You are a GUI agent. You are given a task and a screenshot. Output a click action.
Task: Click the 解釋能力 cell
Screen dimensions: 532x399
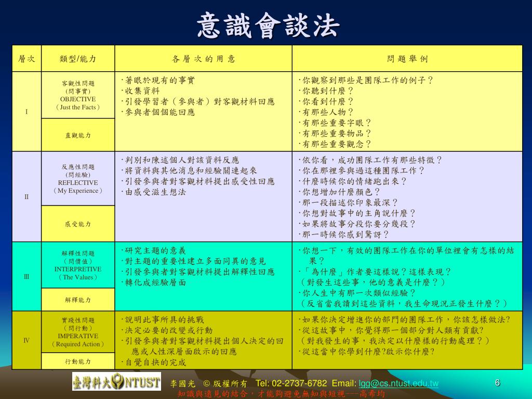click(x=78, y=300)
